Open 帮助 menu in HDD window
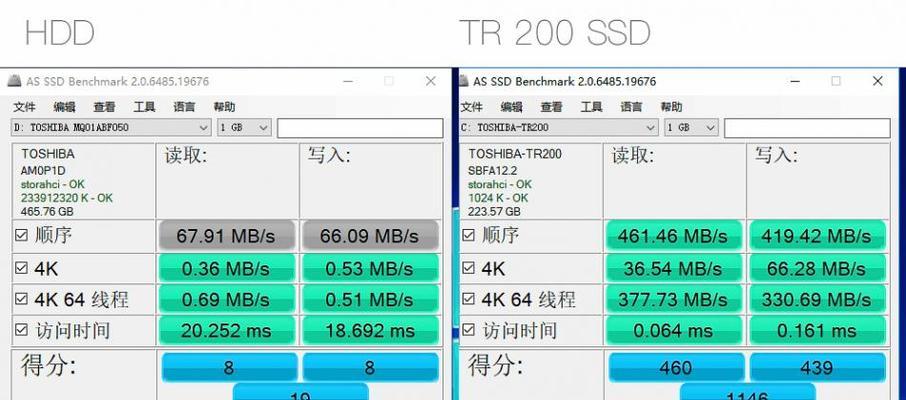Screen dimensions: 906x400 click(224, 107)
